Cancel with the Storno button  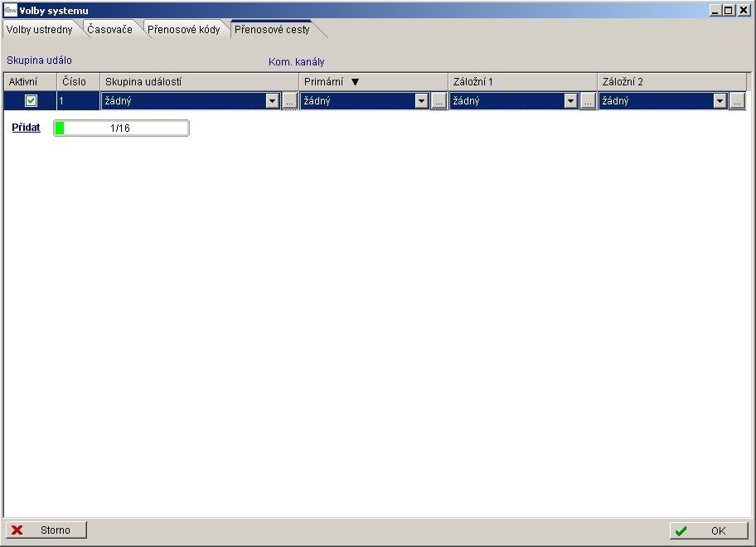(x=46, y=530)
